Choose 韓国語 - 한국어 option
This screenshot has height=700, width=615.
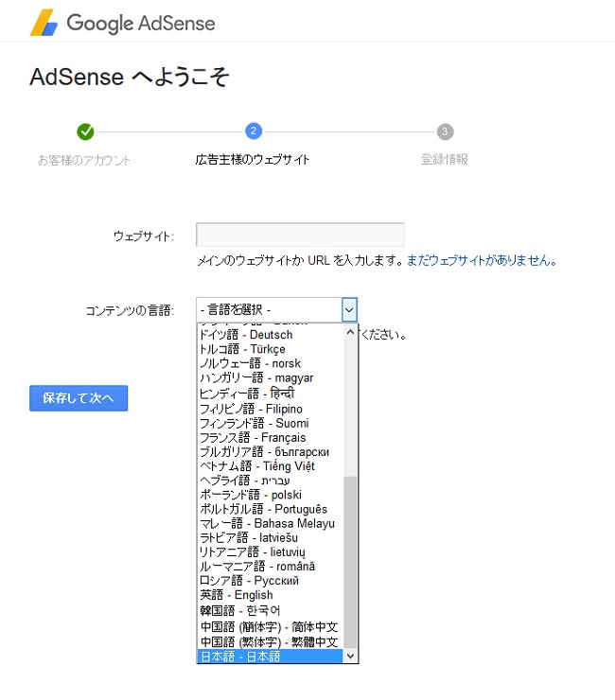[x=271, y=610]
